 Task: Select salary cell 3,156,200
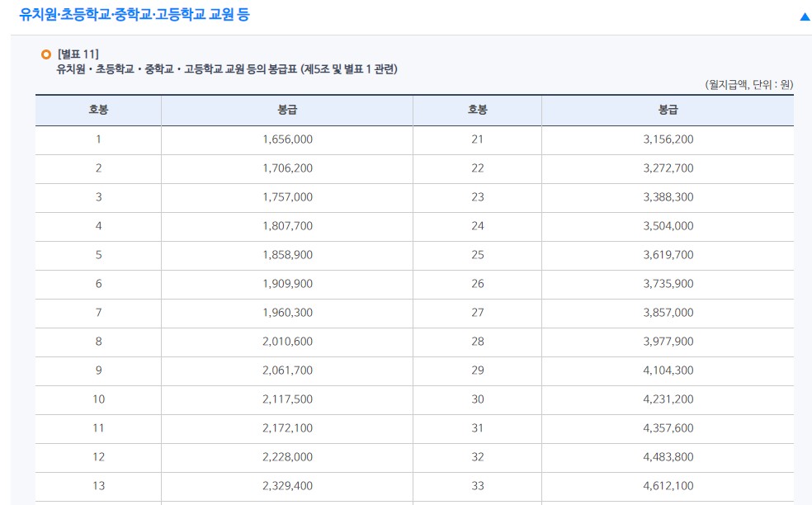pyautogui.click(x=668, y=139)
